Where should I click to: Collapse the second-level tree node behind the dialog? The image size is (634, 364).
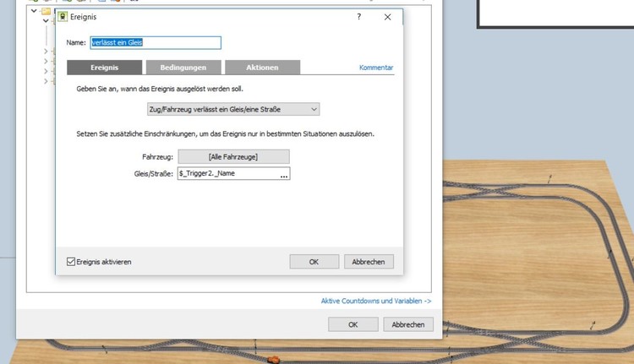(x=46, y=20)
